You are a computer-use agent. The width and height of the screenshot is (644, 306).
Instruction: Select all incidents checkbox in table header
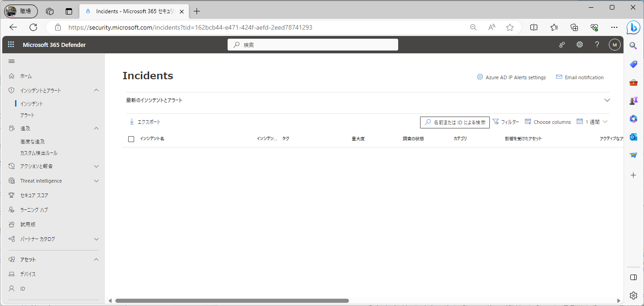click(131, 139)
